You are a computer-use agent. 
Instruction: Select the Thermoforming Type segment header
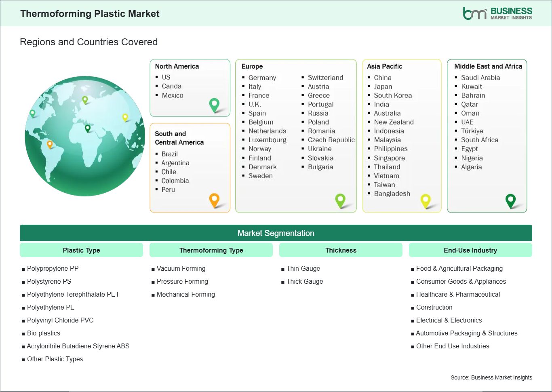(211, 250)
